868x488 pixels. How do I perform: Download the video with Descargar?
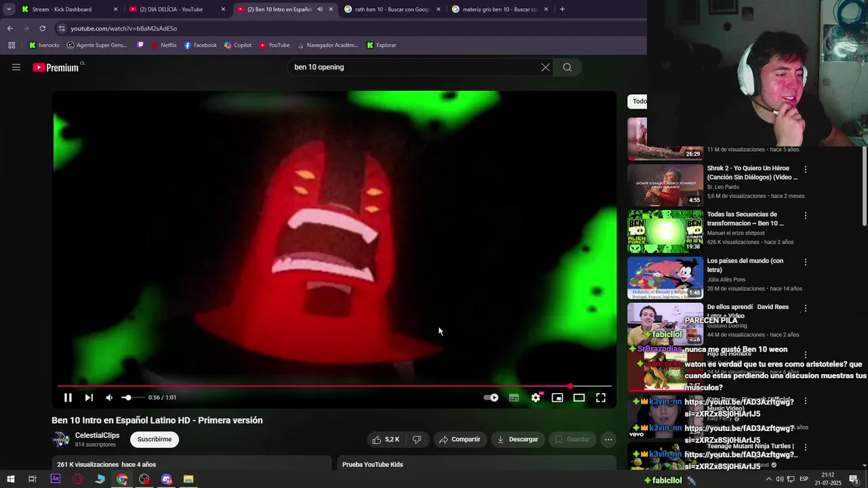[517, 439]
